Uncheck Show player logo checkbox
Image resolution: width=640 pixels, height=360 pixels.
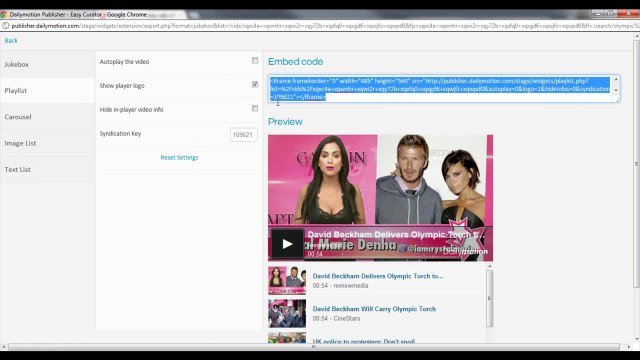click(x=255, y=84)
